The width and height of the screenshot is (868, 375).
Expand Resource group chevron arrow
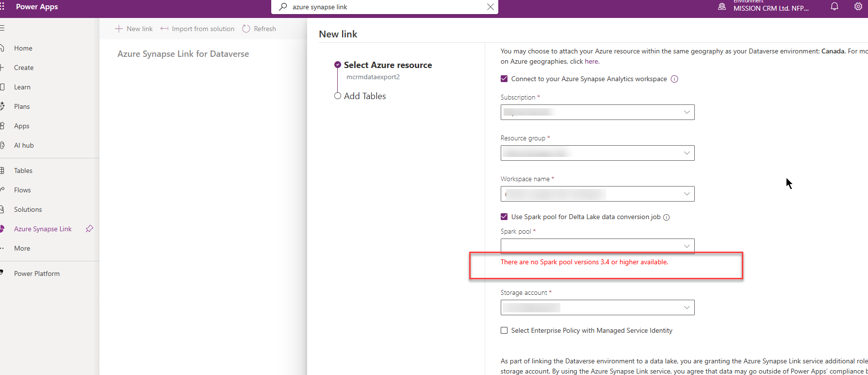click(x=687, y=153)
